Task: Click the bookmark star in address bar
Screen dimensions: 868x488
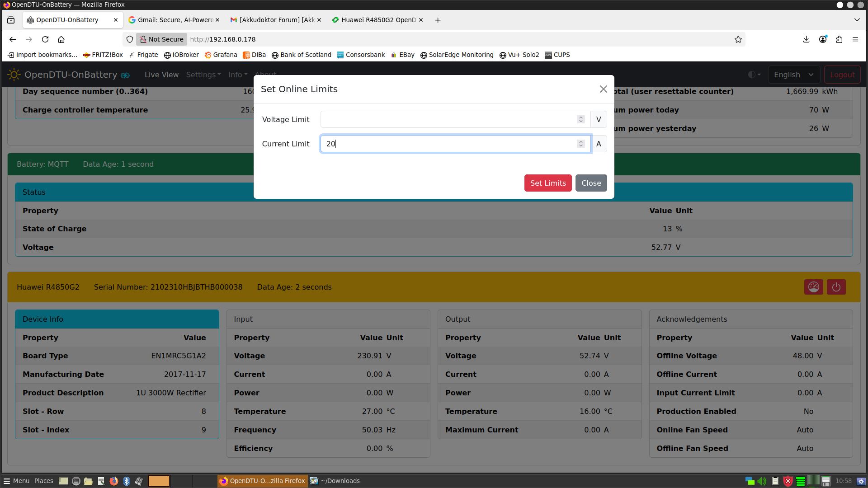Action: (738, 39)
